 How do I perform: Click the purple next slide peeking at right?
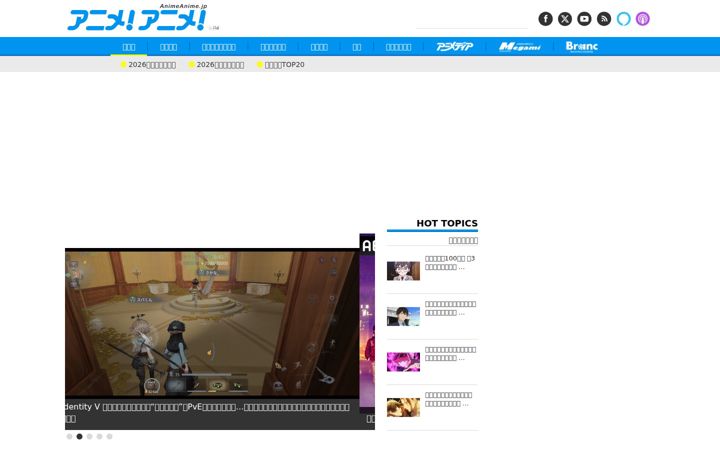pos(367,321)
